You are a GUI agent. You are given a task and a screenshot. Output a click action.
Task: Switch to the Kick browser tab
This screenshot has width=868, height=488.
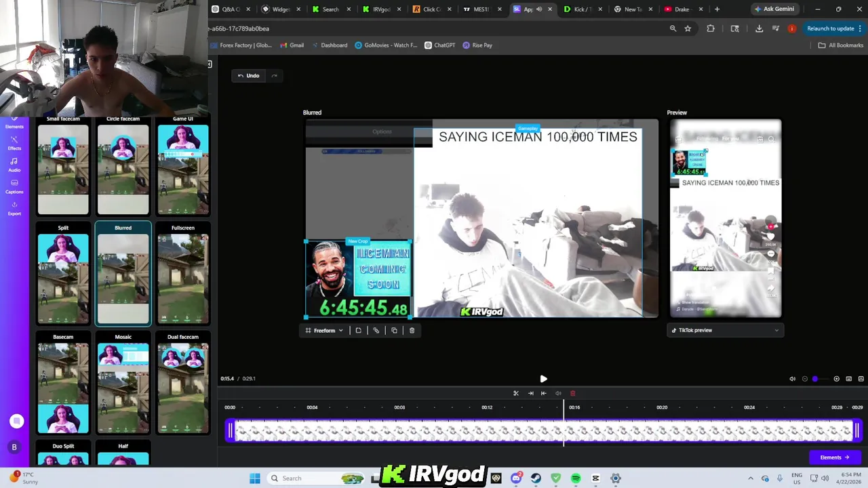click(582, 9)
